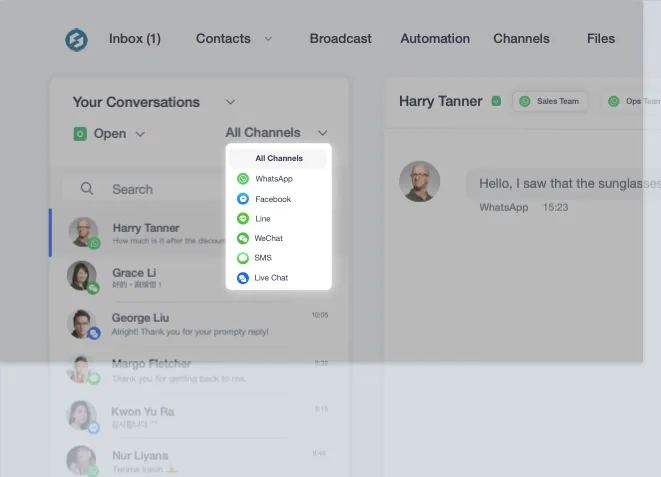Image resolution: width=661 pixels, height=477 pixels.
Task: Click green status icon beside Harry Tanner header
Action: click(x=496, y=101)
